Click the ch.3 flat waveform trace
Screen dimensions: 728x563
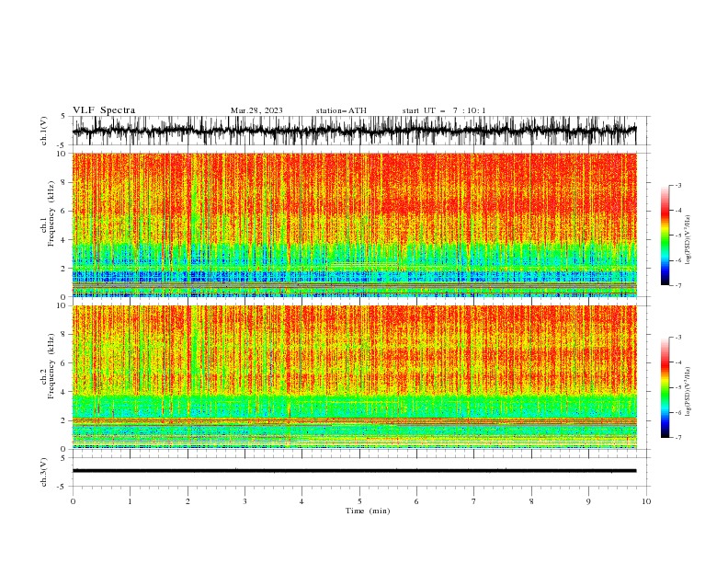pyautogui.click(x=354, y=471)
